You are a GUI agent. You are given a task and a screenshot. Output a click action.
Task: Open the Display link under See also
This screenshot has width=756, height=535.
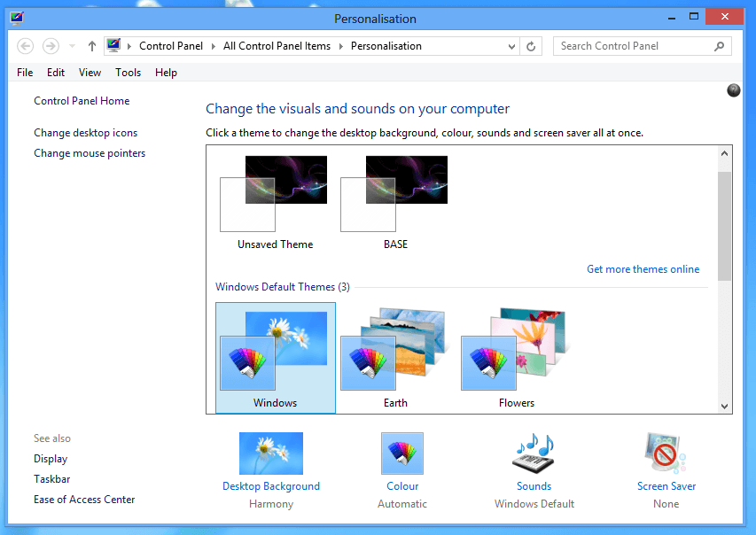tap(51, 459)
